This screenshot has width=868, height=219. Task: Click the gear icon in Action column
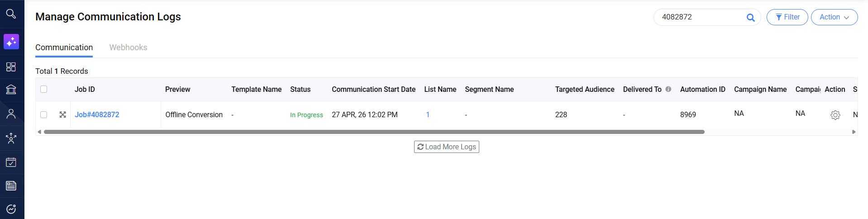(x=835, y=115)
